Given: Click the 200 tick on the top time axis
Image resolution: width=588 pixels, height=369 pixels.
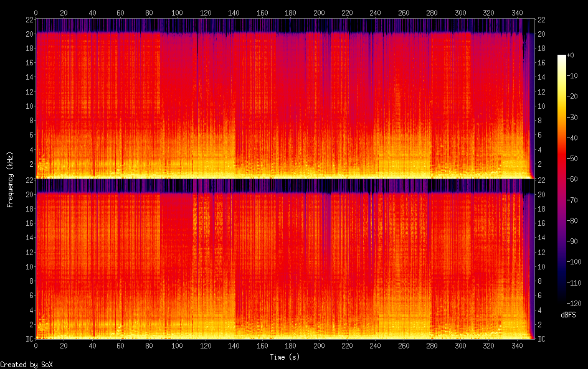Looking at the screenshot, I should [x=320, y=12].
